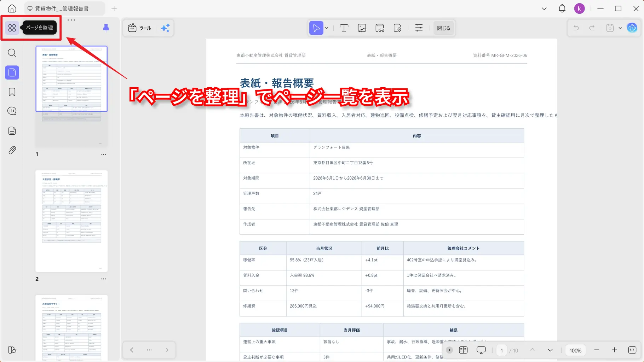Image resolution: width=644 pixels, height=362 pixels.
Task: Click the 閉じる button
Action: pos(443,28)
